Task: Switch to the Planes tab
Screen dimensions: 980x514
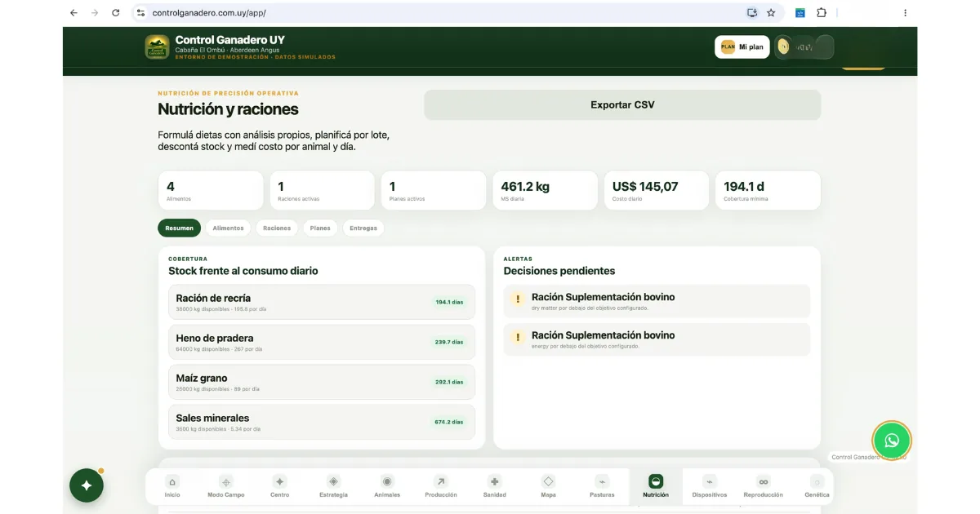Action: pos(320,228)
